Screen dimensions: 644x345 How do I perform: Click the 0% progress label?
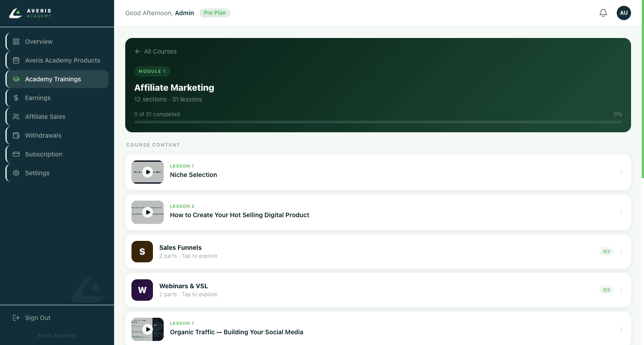[618, 114]
